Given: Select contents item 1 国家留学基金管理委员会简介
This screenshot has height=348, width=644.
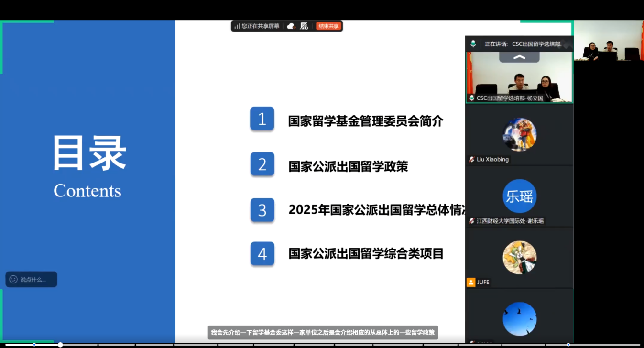Looking at the screenshot, I should (x=366, y=121).
